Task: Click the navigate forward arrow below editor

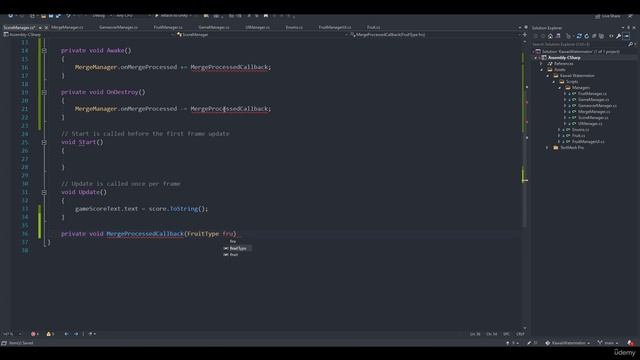Action: [x=76, y=334]
